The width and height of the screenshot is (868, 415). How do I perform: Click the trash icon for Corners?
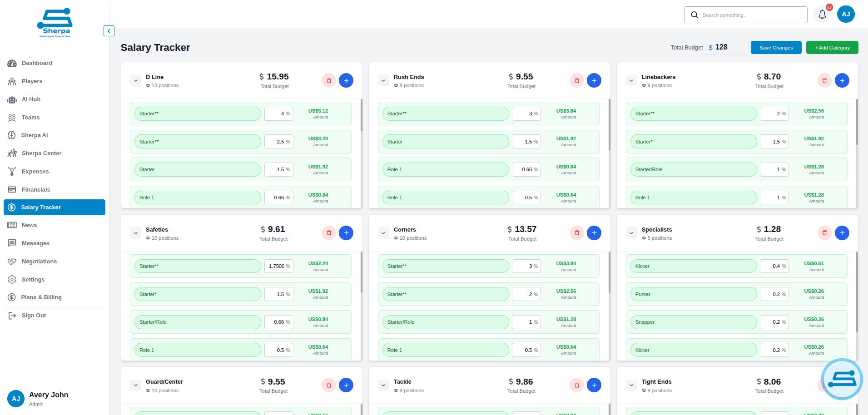tap(576, 233)
